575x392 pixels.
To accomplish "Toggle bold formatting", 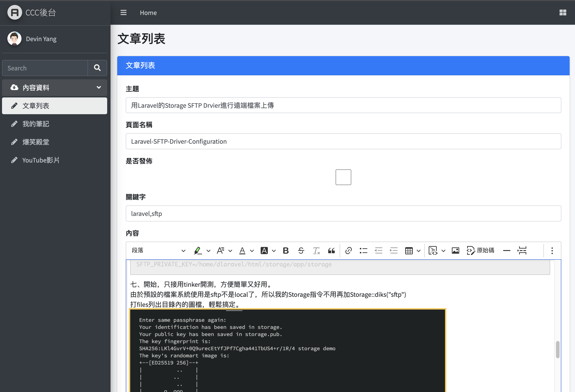I will [x=286, y=251].
